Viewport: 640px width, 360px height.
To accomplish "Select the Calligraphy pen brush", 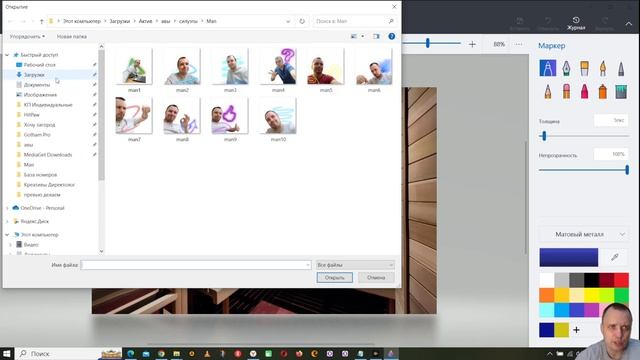I will tap(566, 68).
